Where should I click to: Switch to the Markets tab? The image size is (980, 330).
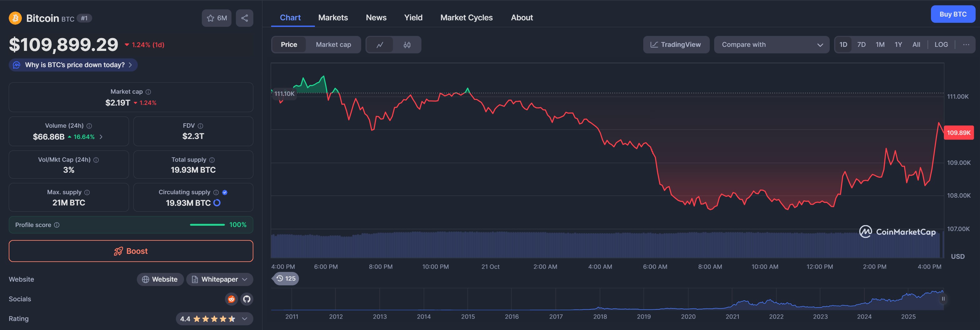click(333, 17)
